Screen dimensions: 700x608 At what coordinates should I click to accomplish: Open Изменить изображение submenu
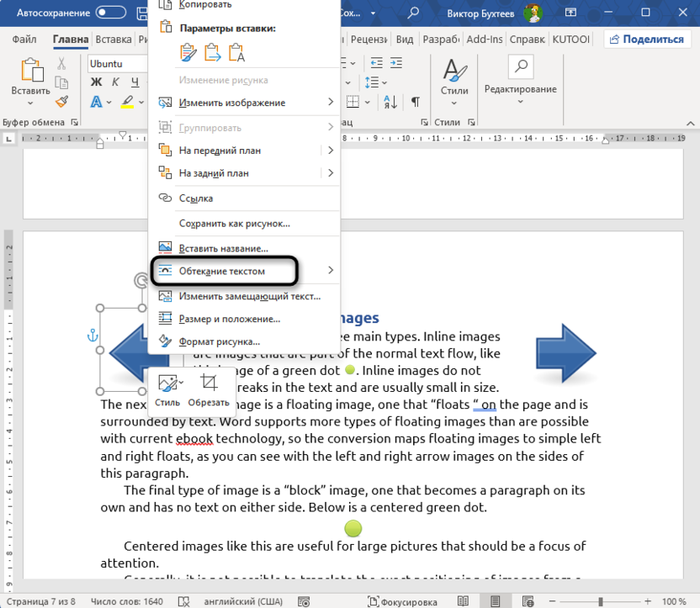pos(245,103)
